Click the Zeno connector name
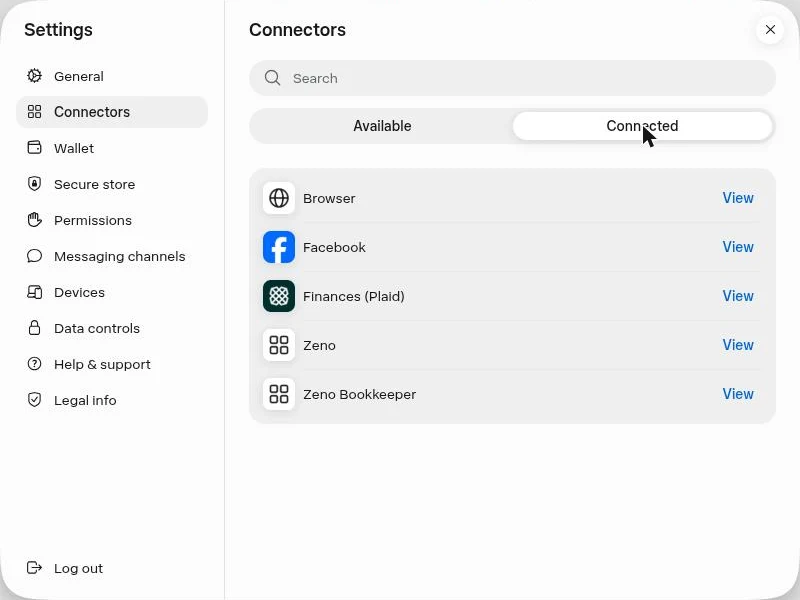 pos(319,345)
